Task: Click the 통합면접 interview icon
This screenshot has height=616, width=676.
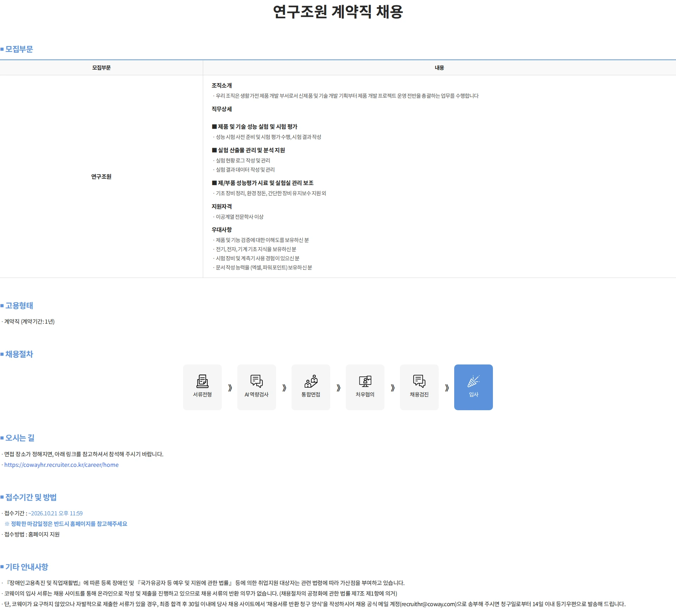Action: click(x=311, y=381)
